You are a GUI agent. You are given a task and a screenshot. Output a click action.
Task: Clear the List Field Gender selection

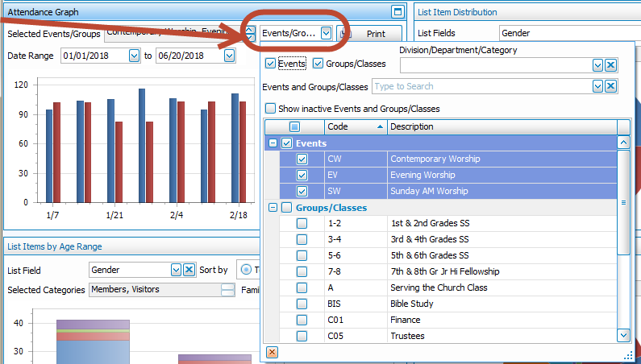tap(189, 270)
